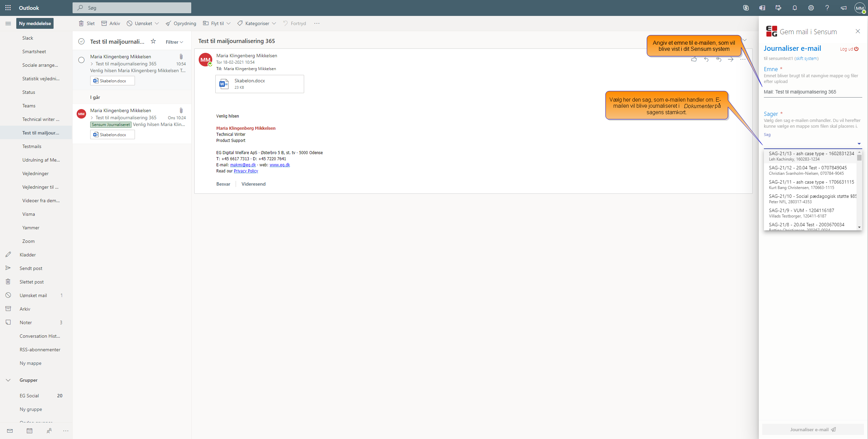Select case SAG-21/12 20.04 Test
868x439 pixels.
tap(810, 170)
